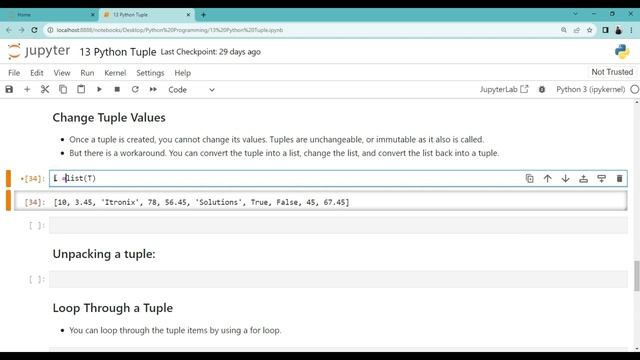Share this page icon in address bar
Viewport: 640px width, 360px height.
tap(576, 30)
